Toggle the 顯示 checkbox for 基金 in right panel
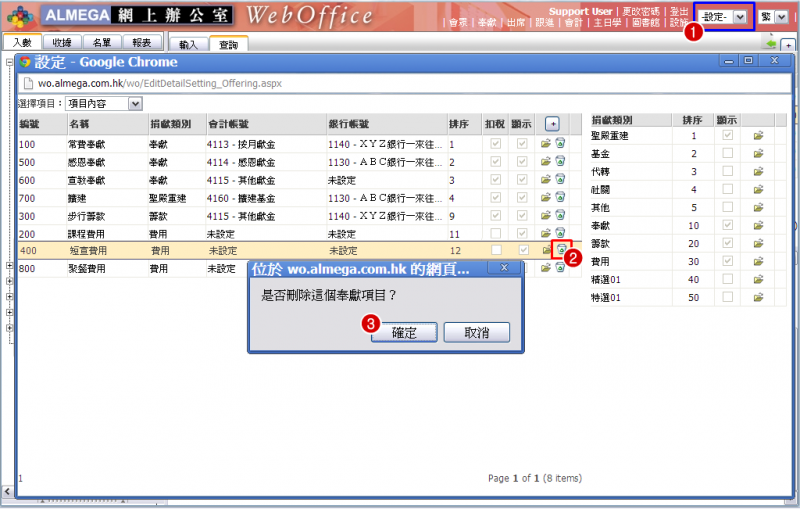 (728, 153)
